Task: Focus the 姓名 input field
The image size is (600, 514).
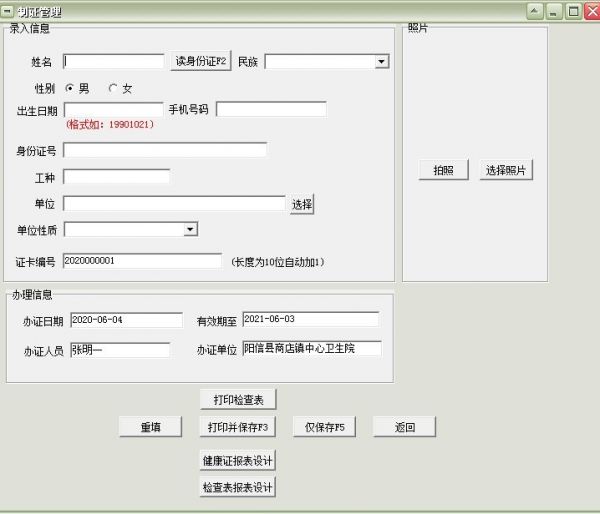Action: pos(114,61)
